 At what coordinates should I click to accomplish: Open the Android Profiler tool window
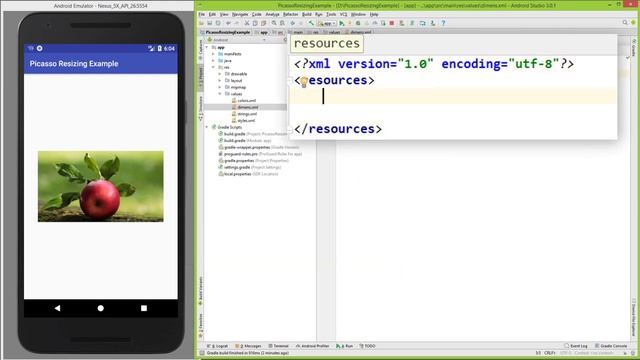[x=313, y=346]
